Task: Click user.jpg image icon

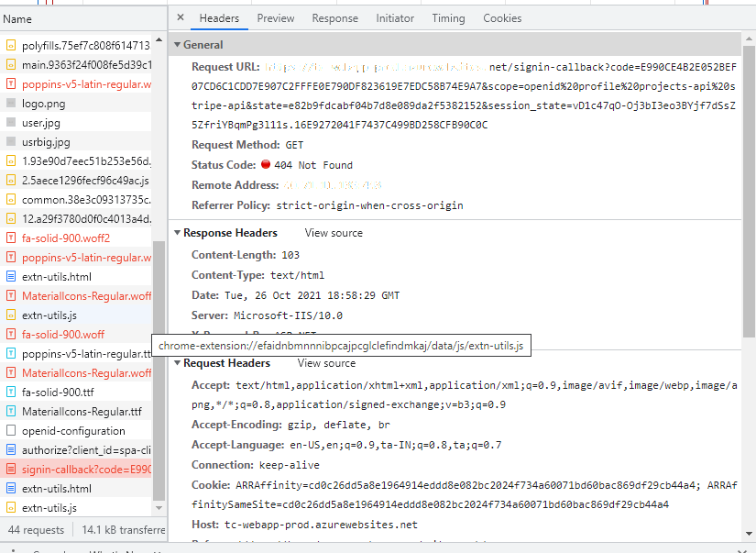Action: [11, 123]
